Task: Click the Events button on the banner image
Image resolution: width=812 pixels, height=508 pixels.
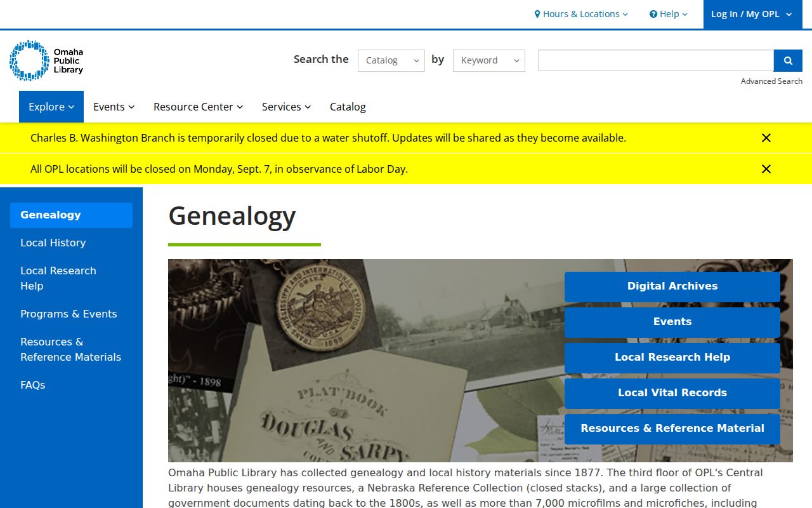Action: pos(672,322)
